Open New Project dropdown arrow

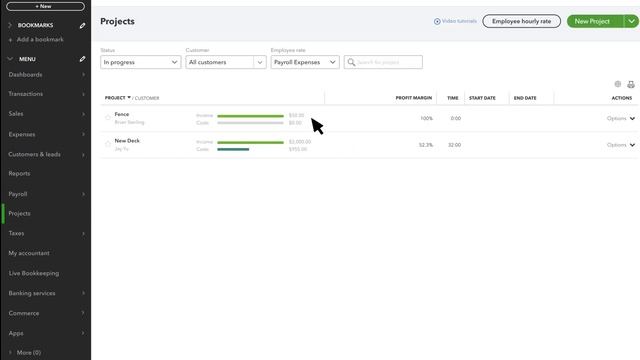(631, 21)
